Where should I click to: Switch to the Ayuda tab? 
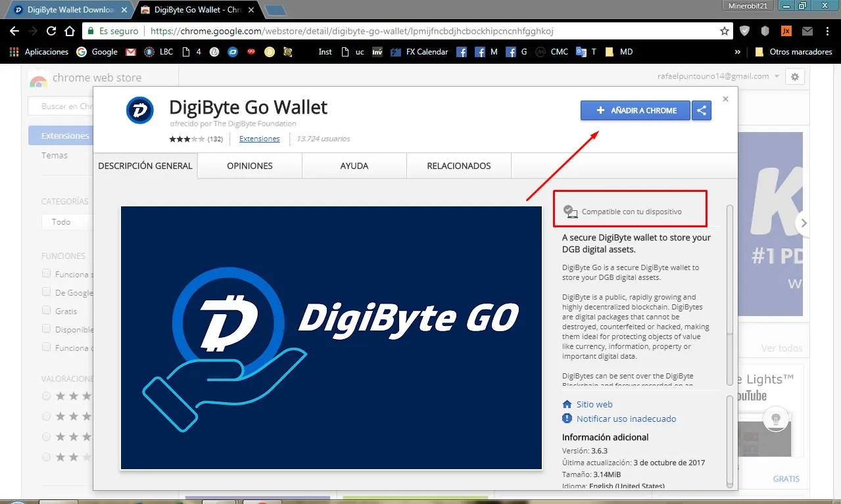(x=354, y=166)
